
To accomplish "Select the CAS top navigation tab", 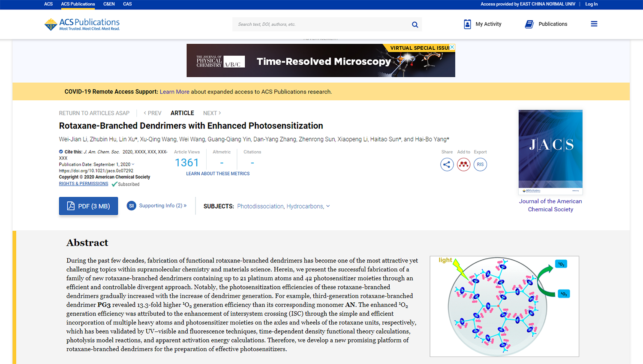I will click(127, 4).
